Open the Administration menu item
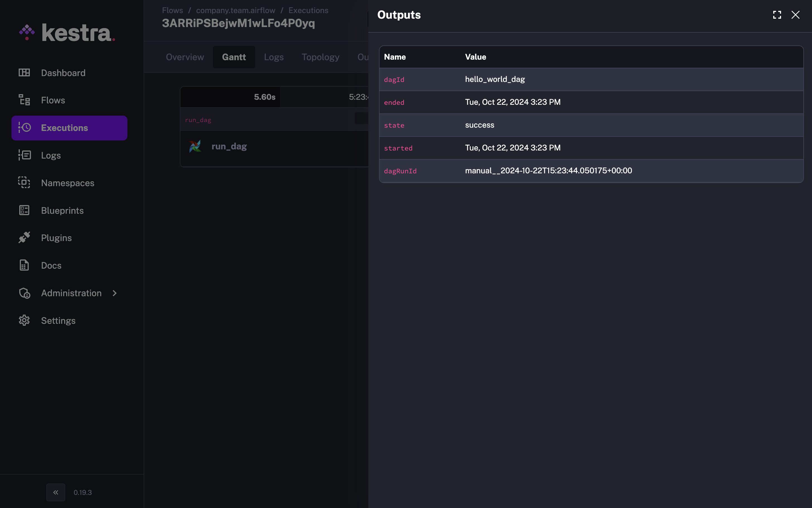 71,293
